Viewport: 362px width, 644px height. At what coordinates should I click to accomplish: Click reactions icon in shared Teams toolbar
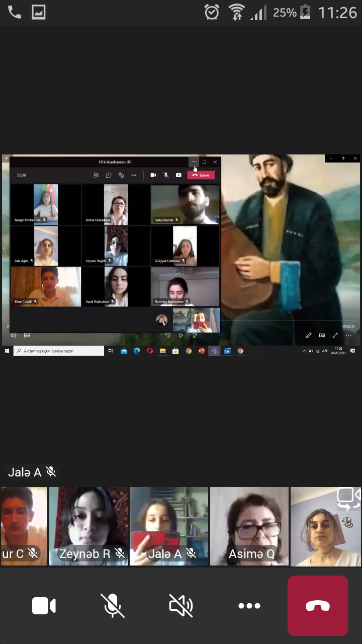pyautogui.click(x=121, y=175)
